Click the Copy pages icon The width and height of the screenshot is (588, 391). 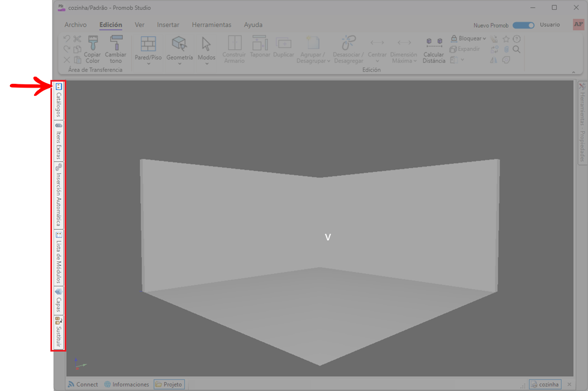point(77,49)
